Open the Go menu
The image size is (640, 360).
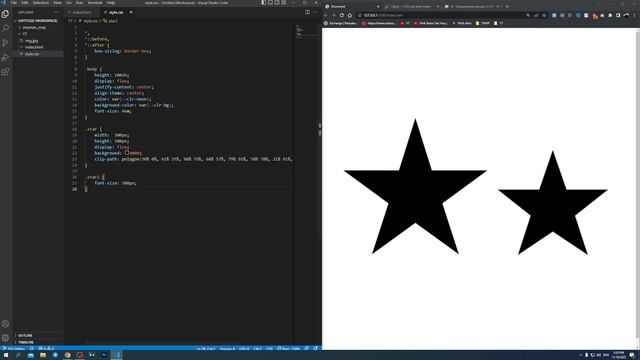tap(69, 2)
